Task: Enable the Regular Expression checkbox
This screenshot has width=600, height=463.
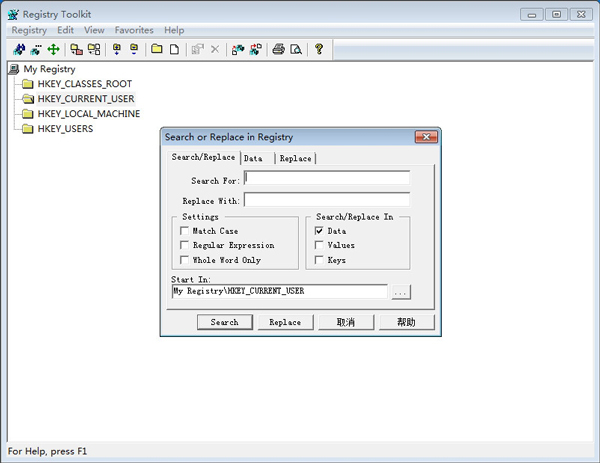Action: 184,245
